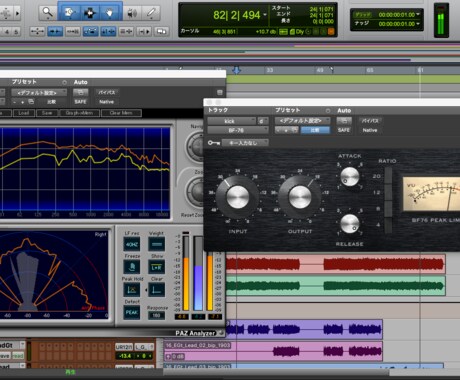Image resolution: width=460 pixels, height=380 pixels.
Task: Select the Pencil tool
Action: tap(151, 13)
